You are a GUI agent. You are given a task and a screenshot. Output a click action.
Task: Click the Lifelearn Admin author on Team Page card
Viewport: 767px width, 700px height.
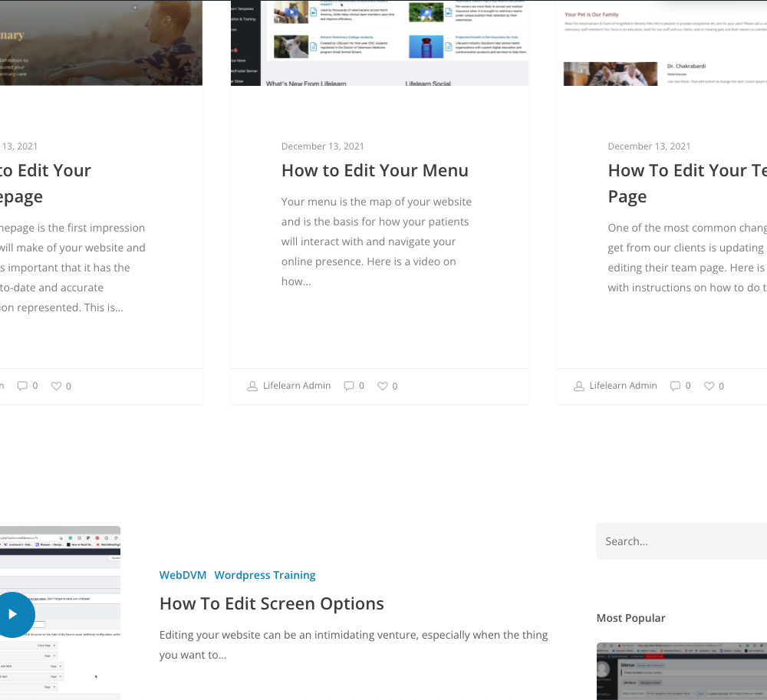[x=623, y=386]
